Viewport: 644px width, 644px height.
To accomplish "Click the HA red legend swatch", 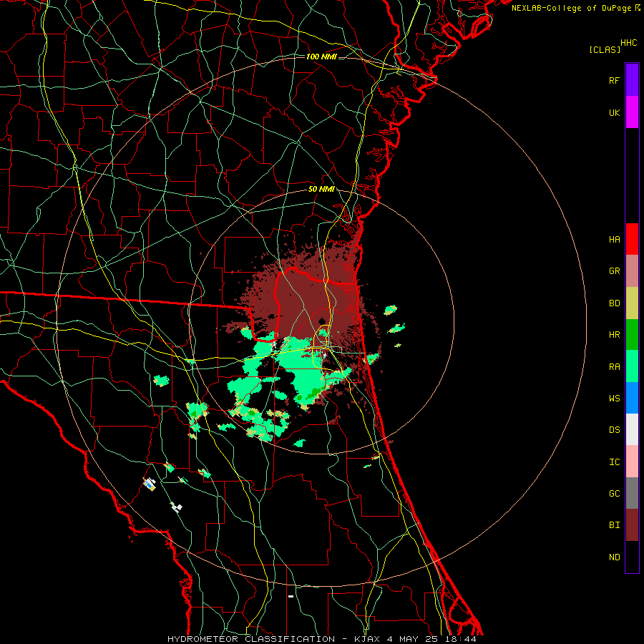I will coord(632,239).
